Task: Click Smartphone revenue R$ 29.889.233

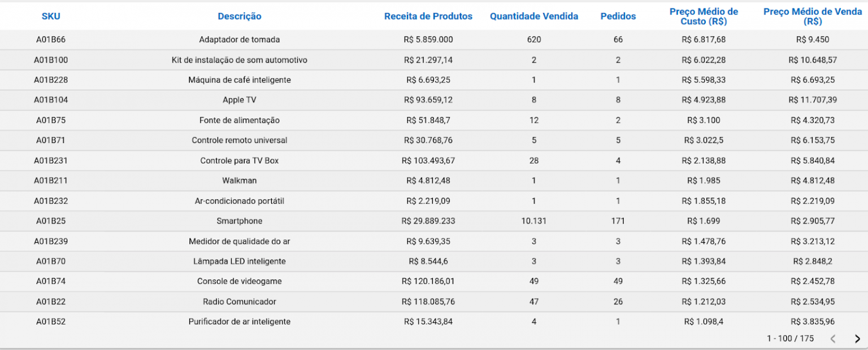Action: coord(428,221)
